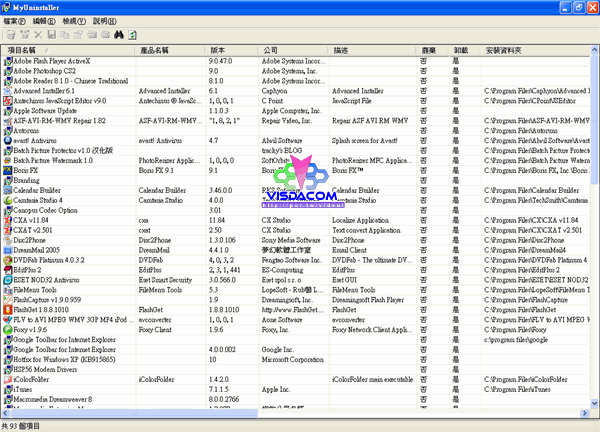Screen dimensions: 600x432
Task: Sort by 版本 column header
Action: [218, 49]
